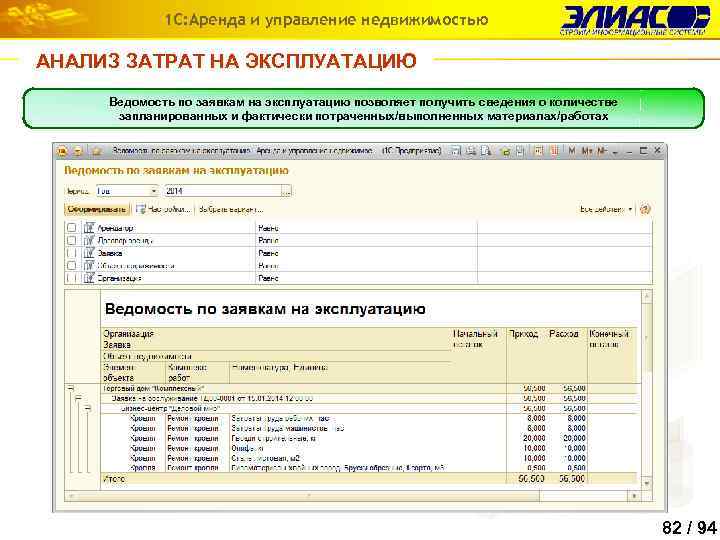Click the Сформировать button
The width and height of the screenshot is (720, 540).
click(97, 209)
